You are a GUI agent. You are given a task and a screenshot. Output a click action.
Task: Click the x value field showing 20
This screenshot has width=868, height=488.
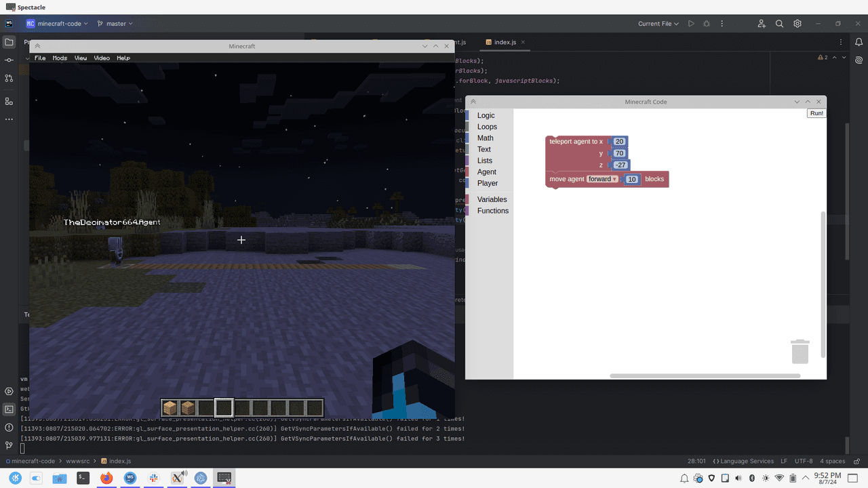click(619, 142)
